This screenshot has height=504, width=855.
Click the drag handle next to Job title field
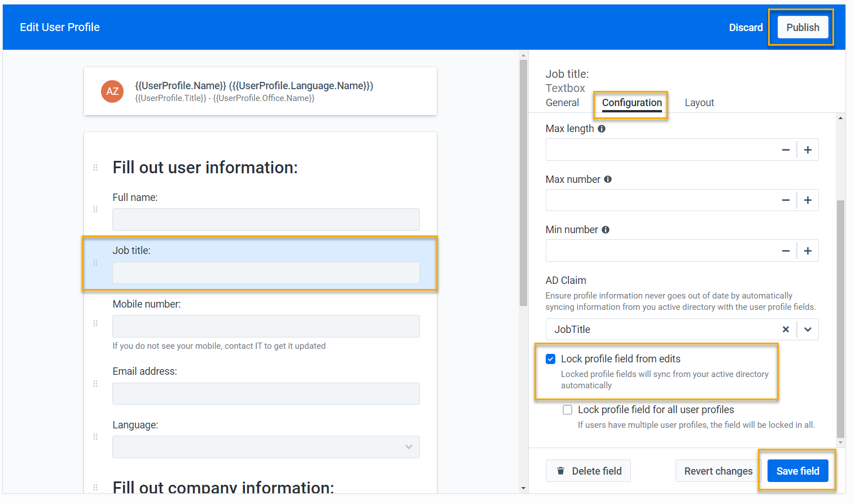pos(95,263)
